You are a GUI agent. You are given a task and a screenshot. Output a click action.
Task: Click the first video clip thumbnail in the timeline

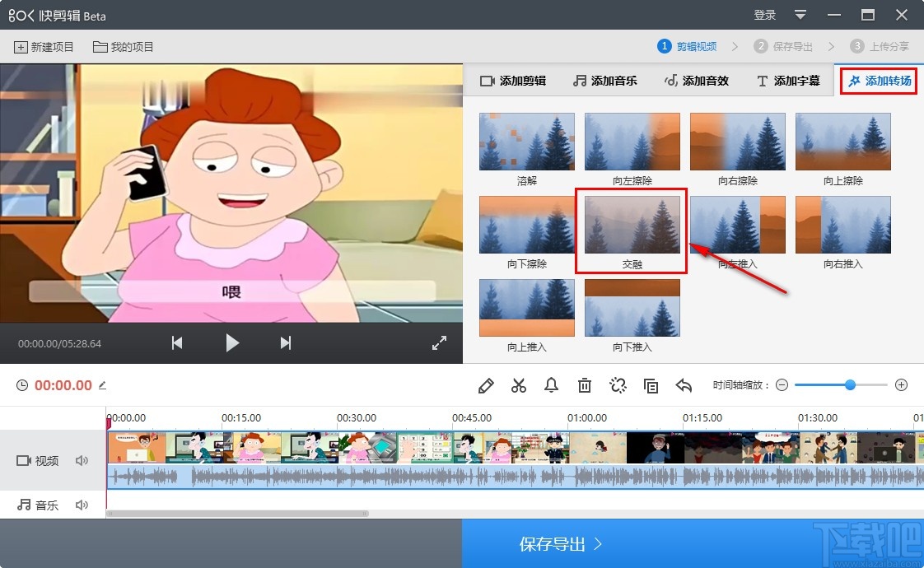point(137,448)
